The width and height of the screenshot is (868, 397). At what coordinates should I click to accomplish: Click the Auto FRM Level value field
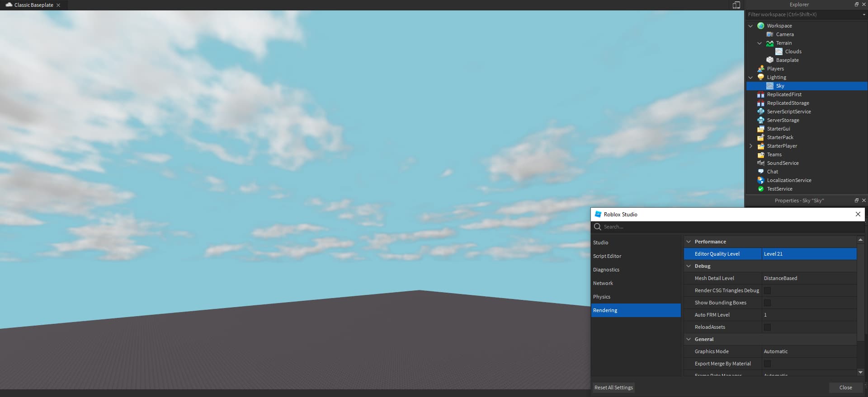[809, 315]
